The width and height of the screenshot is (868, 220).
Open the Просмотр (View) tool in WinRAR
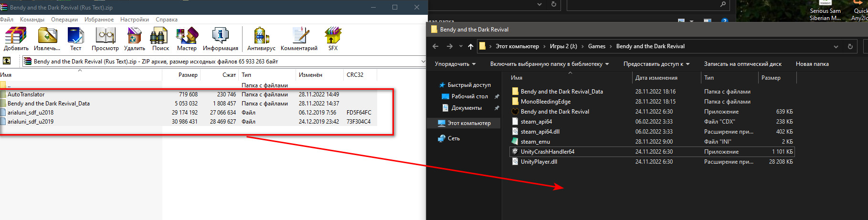pos(105,39)
